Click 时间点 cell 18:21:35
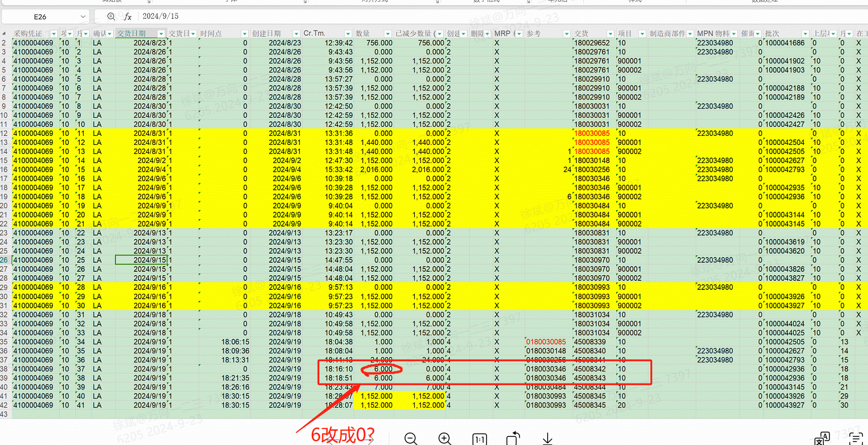Viewport: 868px width, 445px height. pyautogui.click(x=224, y=378)
